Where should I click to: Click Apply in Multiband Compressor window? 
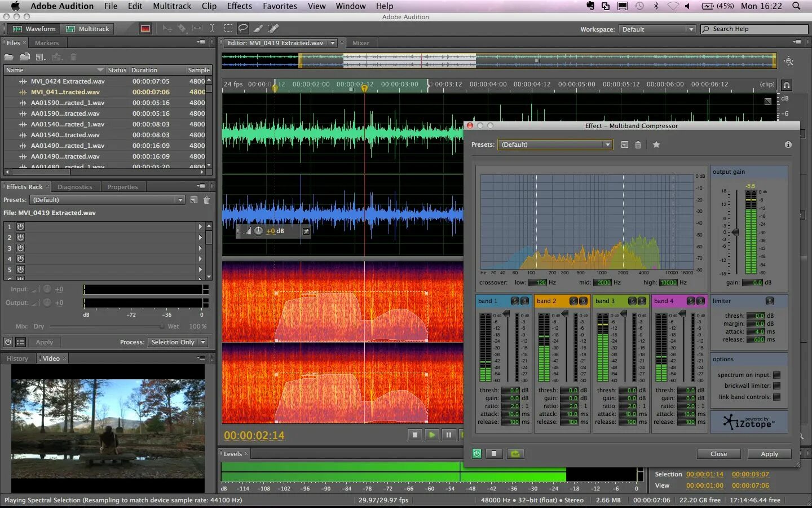pos(769,454)
